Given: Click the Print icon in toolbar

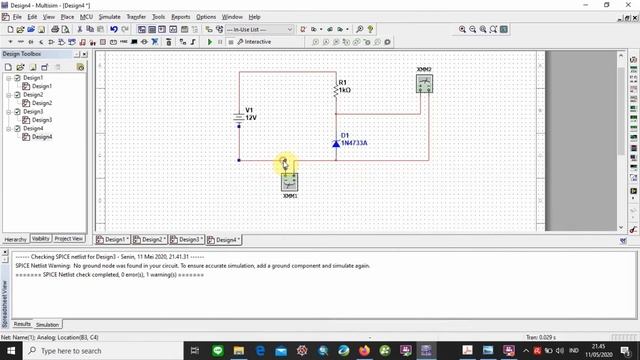Looking at the screenshot, I should tap(55, 29).
